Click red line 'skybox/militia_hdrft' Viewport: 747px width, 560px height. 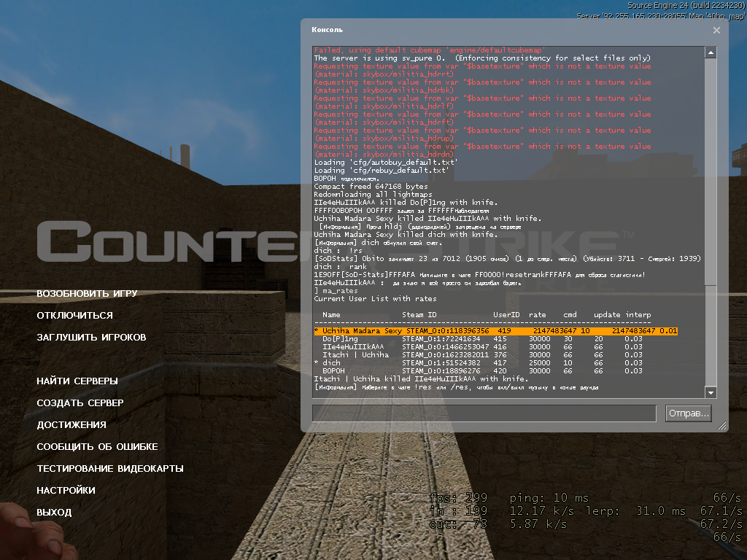pos(384,122)
